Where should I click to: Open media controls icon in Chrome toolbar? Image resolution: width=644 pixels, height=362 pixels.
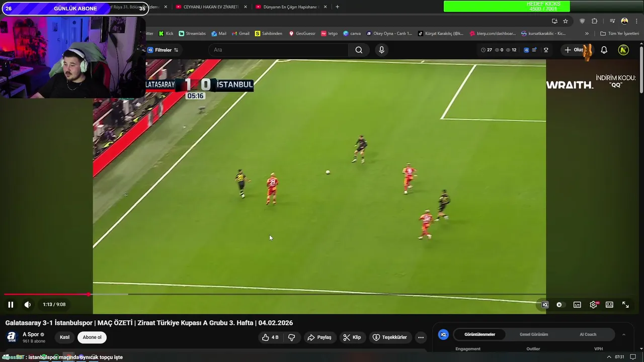click(x=612, y=21)
